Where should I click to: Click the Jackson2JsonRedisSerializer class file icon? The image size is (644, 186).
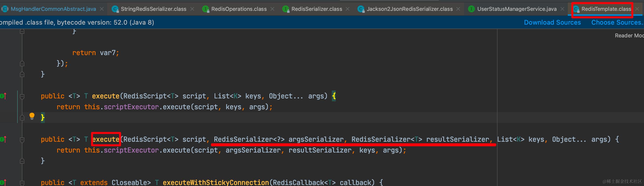(361, 9)
